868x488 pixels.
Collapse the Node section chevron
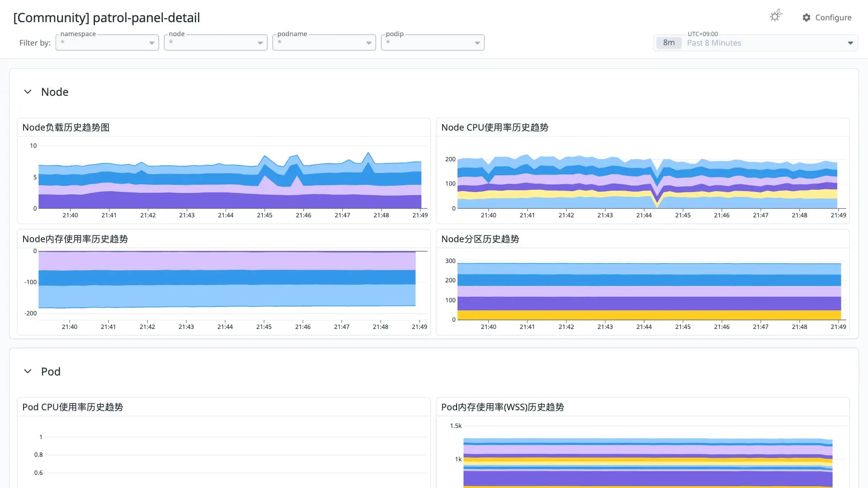pos(28,92)
